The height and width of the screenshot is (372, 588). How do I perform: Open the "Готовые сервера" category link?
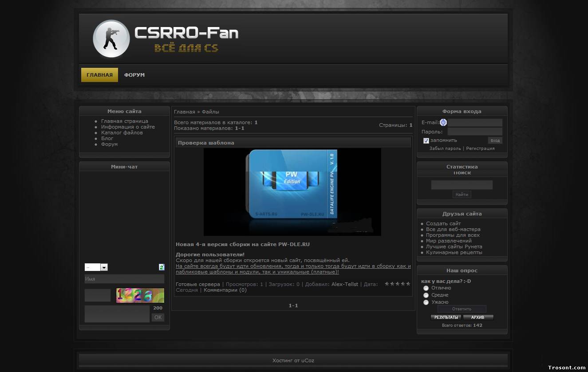pos(198,284)
